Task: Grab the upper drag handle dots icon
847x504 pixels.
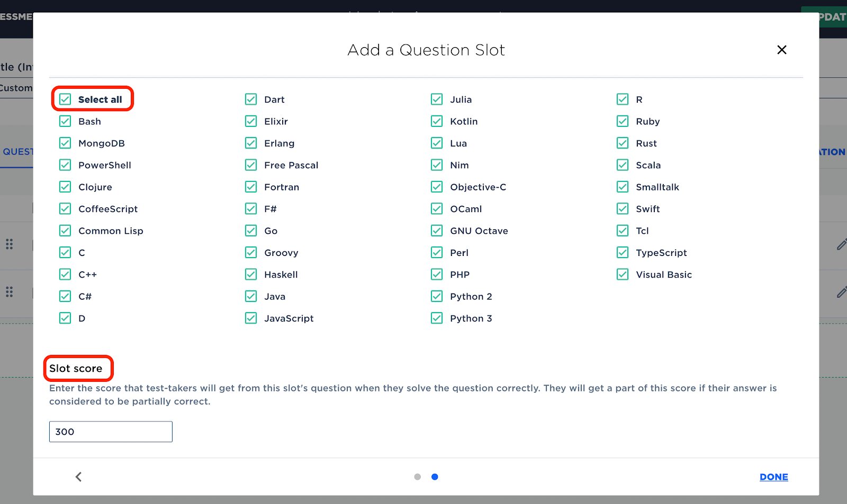Action: coord(9,244)
